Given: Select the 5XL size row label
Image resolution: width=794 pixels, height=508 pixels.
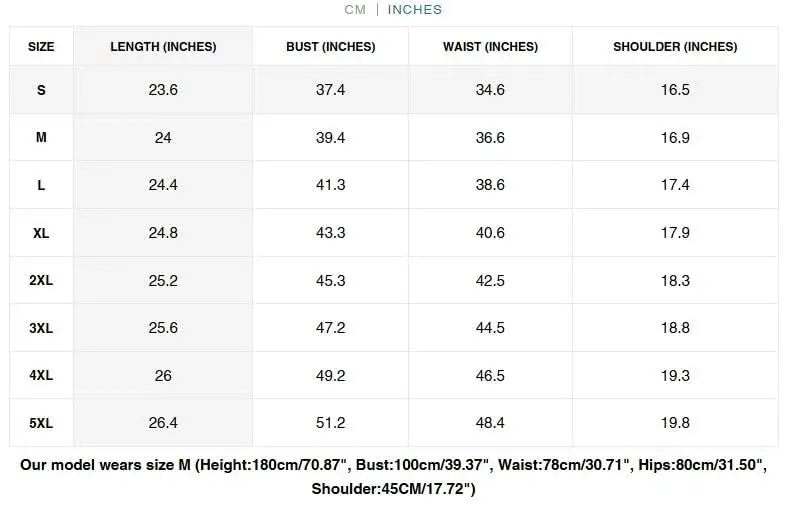Looking at the screenshot, I should (x=41, y=423).
